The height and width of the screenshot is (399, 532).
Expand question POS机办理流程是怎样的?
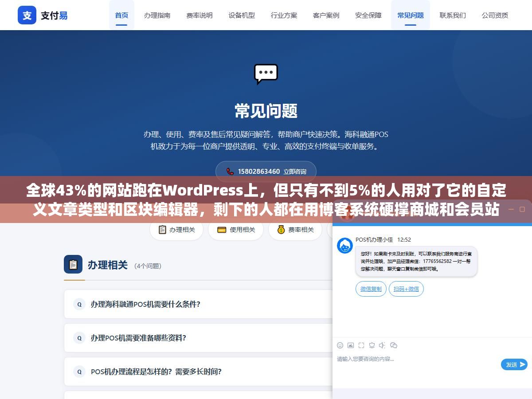(198, 372)
